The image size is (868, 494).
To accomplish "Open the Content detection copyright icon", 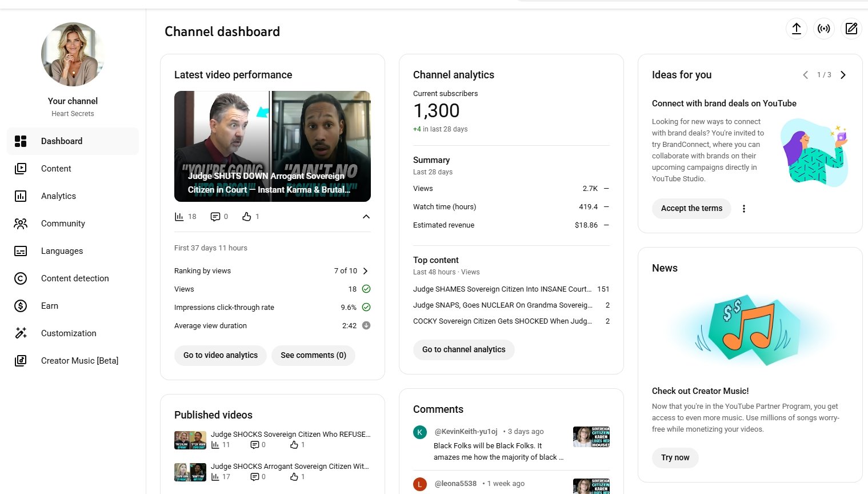I will pos(21,278).
